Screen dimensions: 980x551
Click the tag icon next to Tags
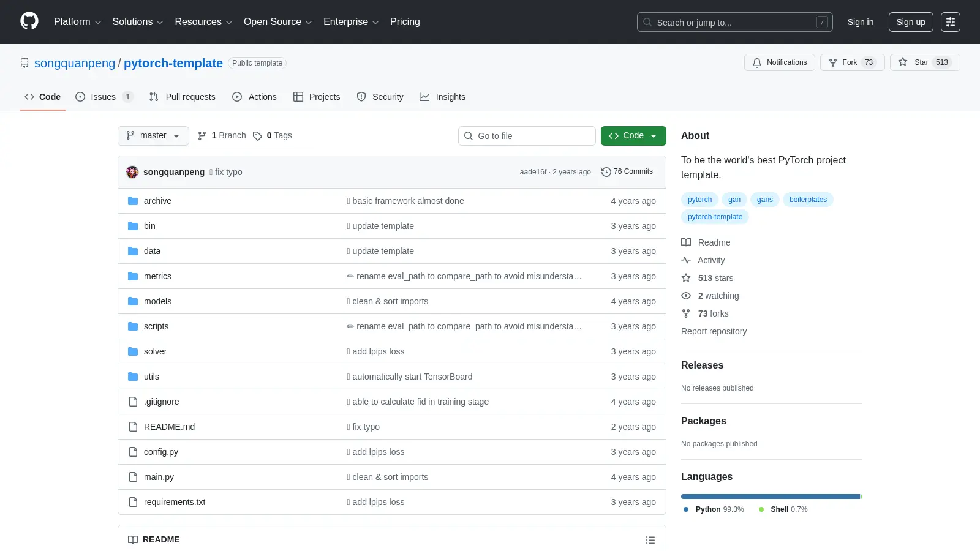(x=257, y=136)
